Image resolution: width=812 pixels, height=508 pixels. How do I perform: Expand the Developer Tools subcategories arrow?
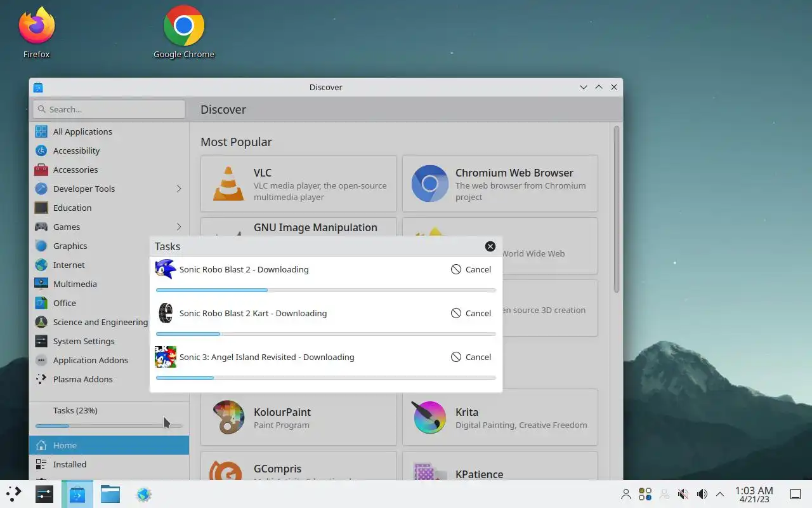[179, 189]
